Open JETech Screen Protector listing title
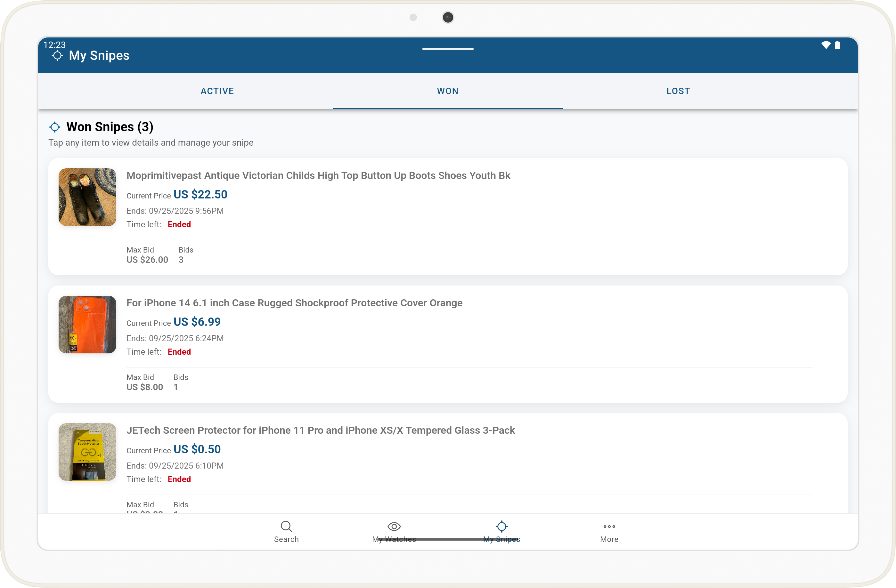The image size is (896, 588). pos(320,431)
